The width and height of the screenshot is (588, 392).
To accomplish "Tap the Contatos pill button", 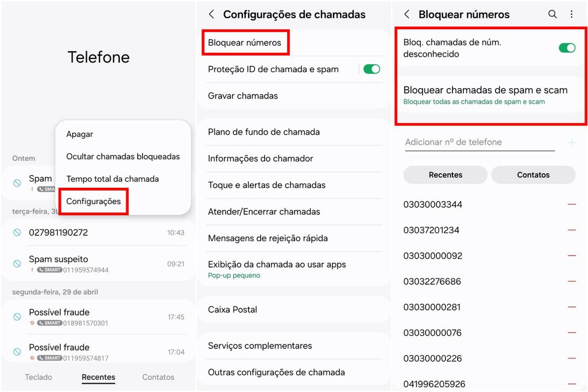I will (x=533, y=175).
